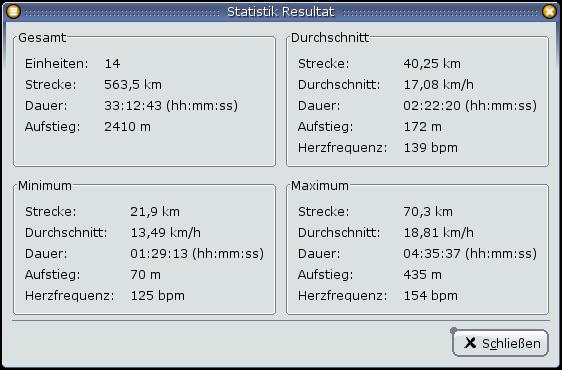Select the Statistik Resultat title text
Image resolution: width=562 pixels, height=370 pixels.
pyautogui.click(x=281, y=12)
